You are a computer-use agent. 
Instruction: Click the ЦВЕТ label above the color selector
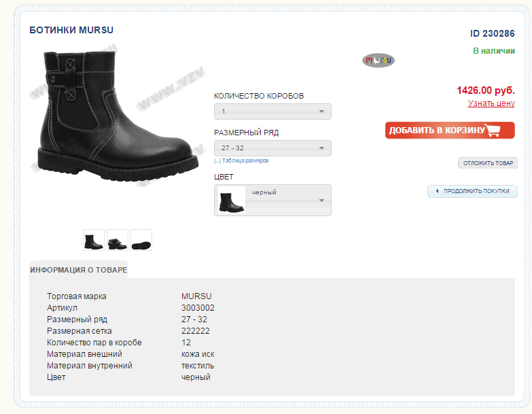pos(224,177)
